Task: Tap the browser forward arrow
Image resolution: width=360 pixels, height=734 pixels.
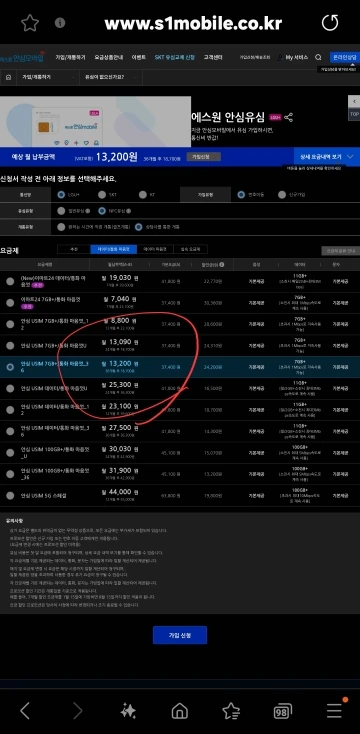Action: pyautogui.click(x=77, y=711)
